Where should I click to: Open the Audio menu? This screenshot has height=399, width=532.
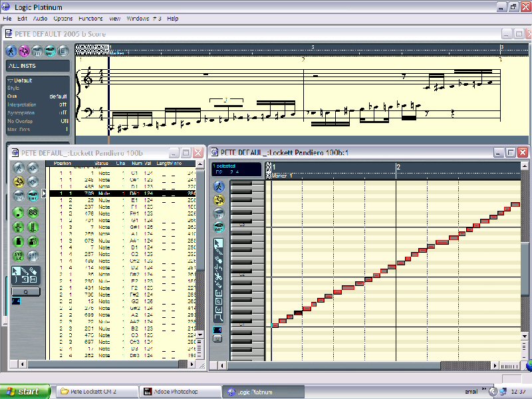[x=40, y=19]
